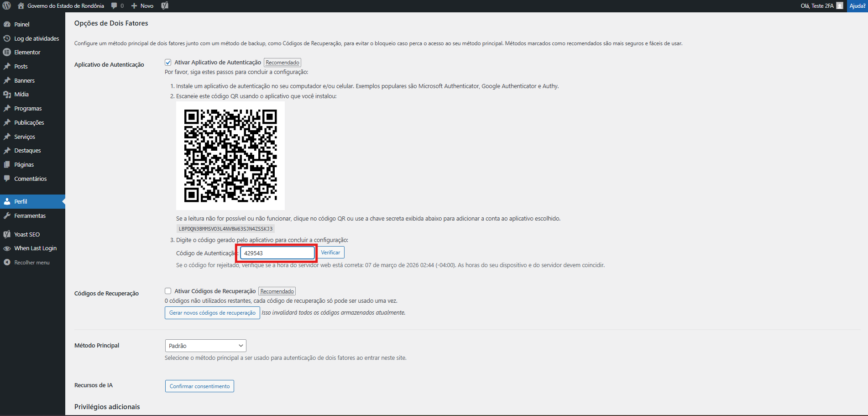Open the Método Principal dropdown
Image resolution: width=868 pixels, height=416 pixels.
[205, 346]
